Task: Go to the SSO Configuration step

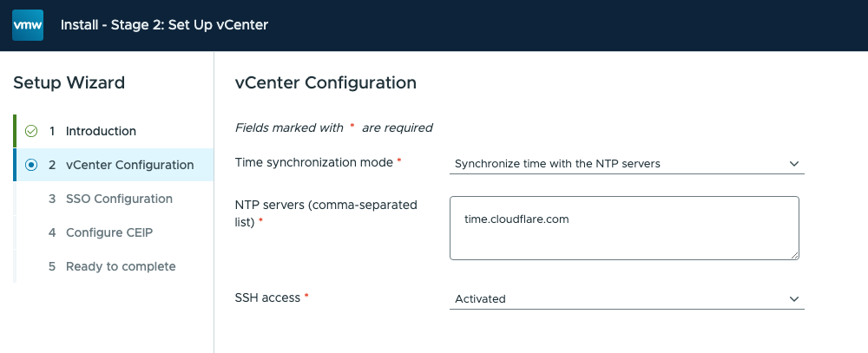Action: click(113, 199)
